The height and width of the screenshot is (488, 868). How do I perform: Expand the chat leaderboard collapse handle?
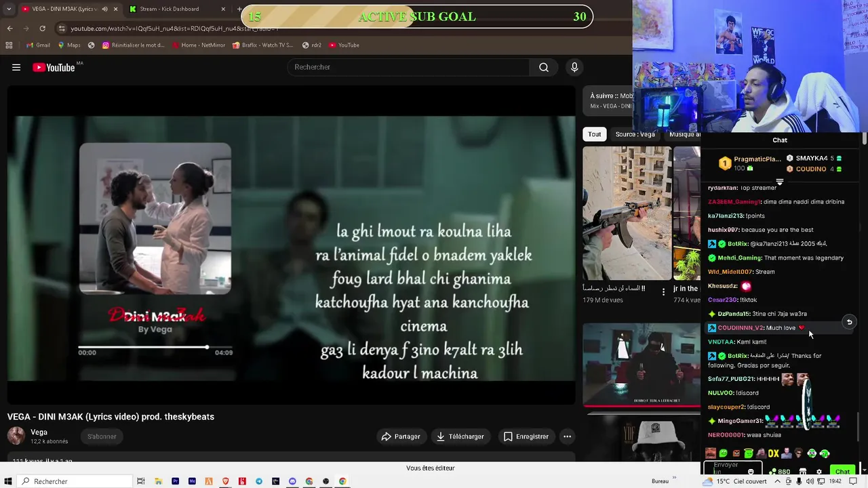[x=780, y=182]
